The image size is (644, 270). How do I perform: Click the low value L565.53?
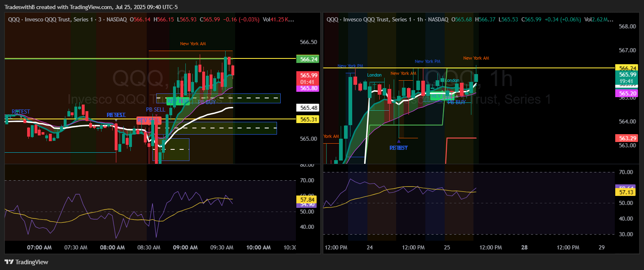tap(508, 19)
